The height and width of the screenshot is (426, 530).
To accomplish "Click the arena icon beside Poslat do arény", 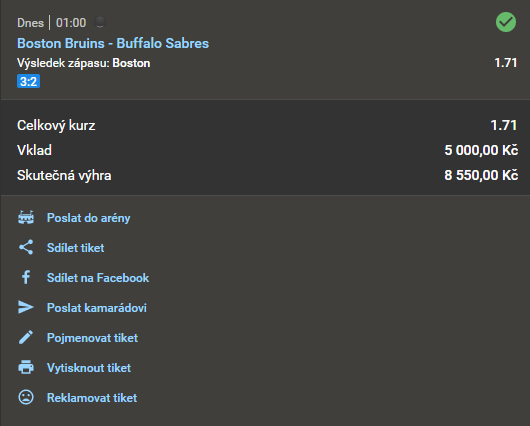I will point(26,218).
